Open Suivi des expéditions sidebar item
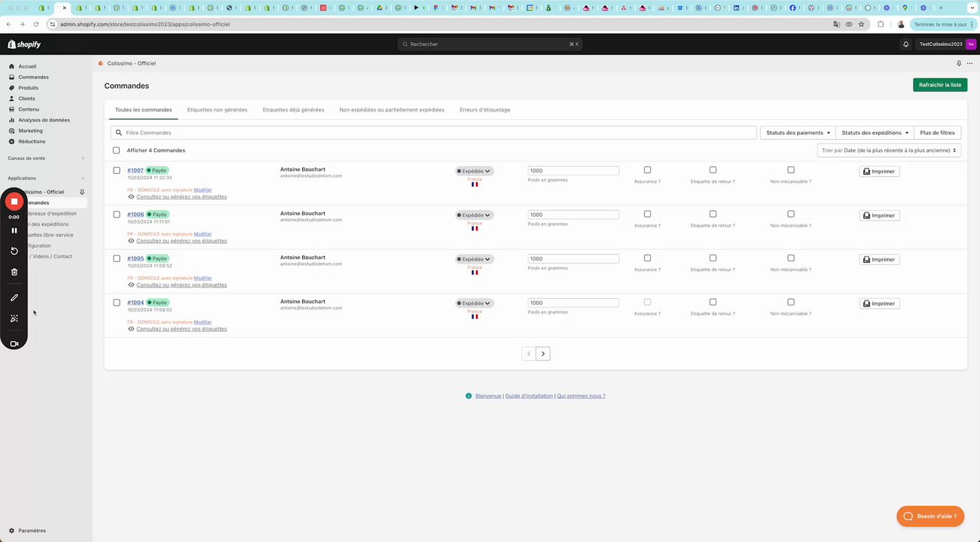This screenshot has height=542, width=980. (x=47, y=224)
